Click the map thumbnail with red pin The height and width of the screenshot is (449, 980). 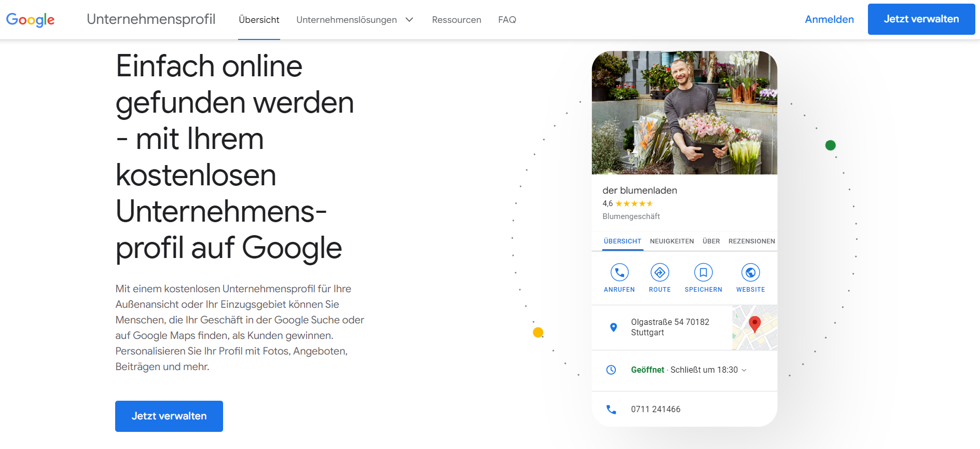(754, 328)
